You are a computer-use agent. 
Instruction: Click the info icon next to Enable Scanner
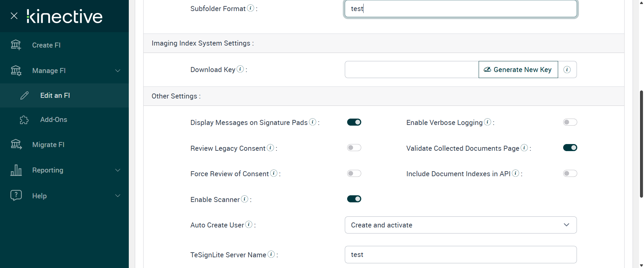(x=245, y=199)
